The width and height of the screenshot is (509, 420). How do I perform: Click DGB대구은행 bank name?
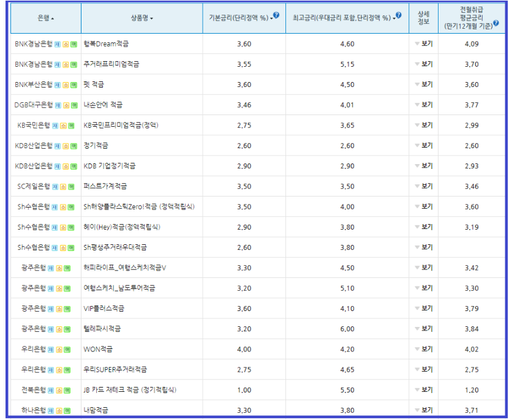34,105
